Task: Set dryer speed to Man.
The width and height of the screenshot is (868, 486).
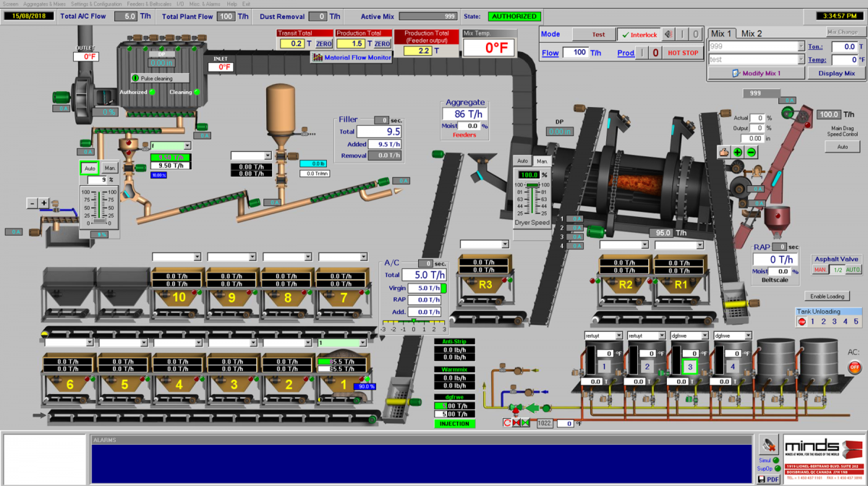Action: (x=541, y=161)
